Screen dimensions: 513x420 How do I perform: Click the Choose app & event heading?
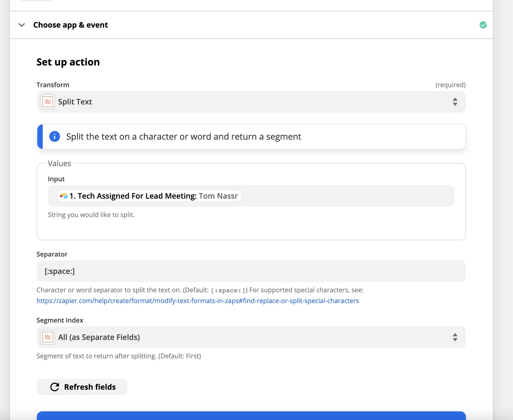71,25
